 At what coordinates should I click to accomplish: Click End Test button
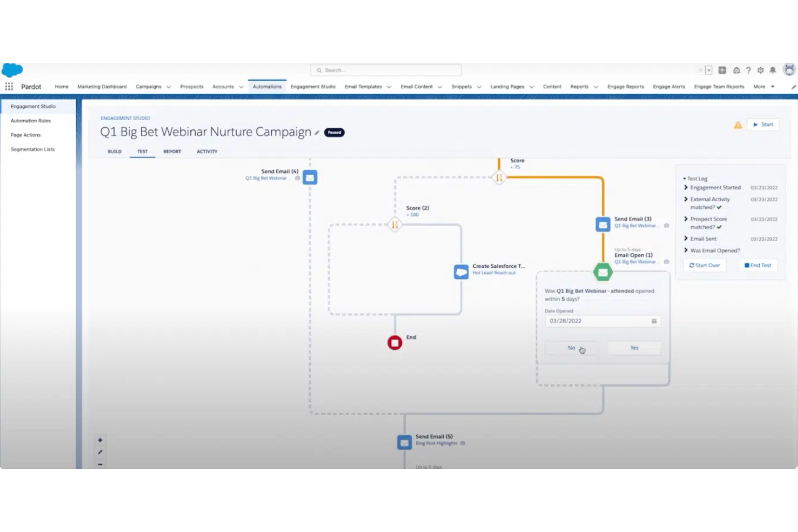click(758, 265)
